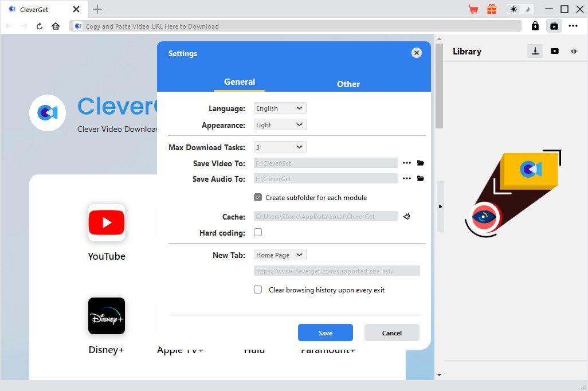Click the padlock icon in toolbar
The width and height of the screenshot is (588, 391).
pos(535,26)
